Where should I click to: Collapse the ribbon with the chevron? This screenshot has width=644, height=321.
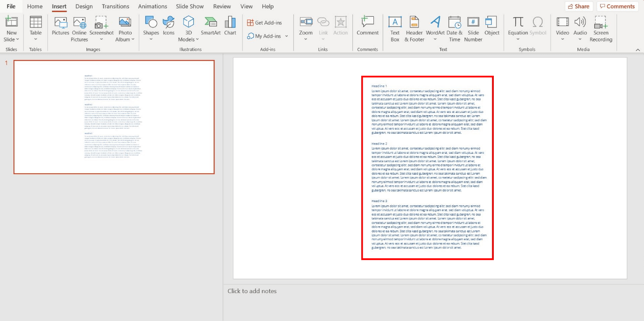(637, 49)
